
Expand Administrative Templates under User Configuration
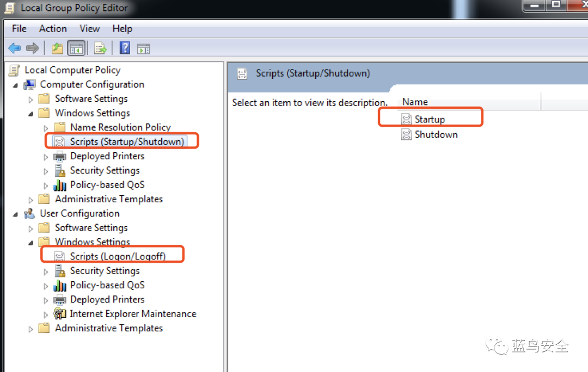[30, 329]
